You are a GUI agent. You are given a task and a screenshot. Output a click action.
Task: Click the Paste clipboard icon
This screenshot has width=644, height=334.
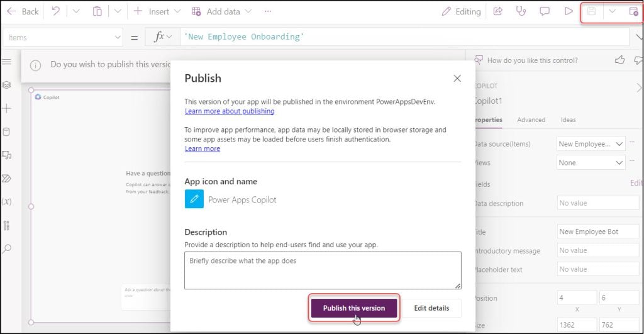(x=97, y=11)
